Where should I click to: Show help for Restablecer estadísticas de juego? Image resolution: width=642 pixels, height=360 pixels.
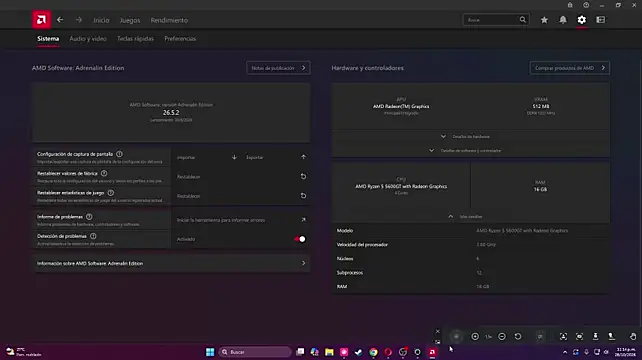tap(111, 192)
